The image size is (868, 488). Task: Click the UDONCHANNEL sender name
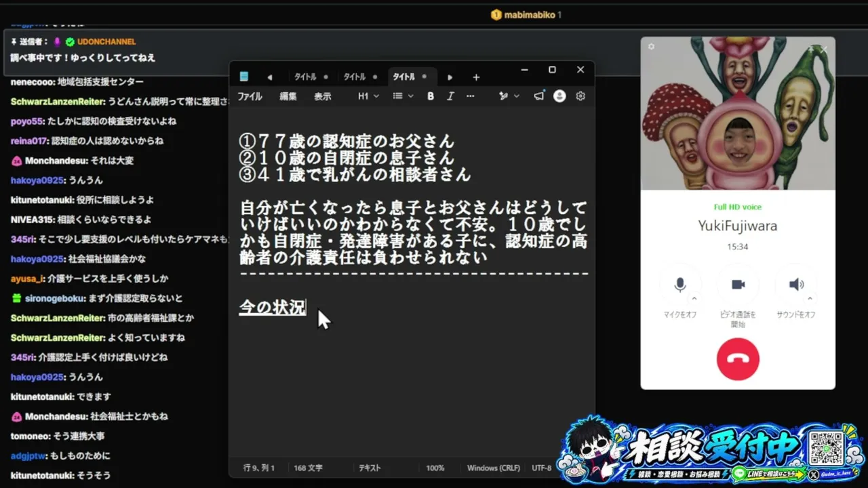(106, 42)
